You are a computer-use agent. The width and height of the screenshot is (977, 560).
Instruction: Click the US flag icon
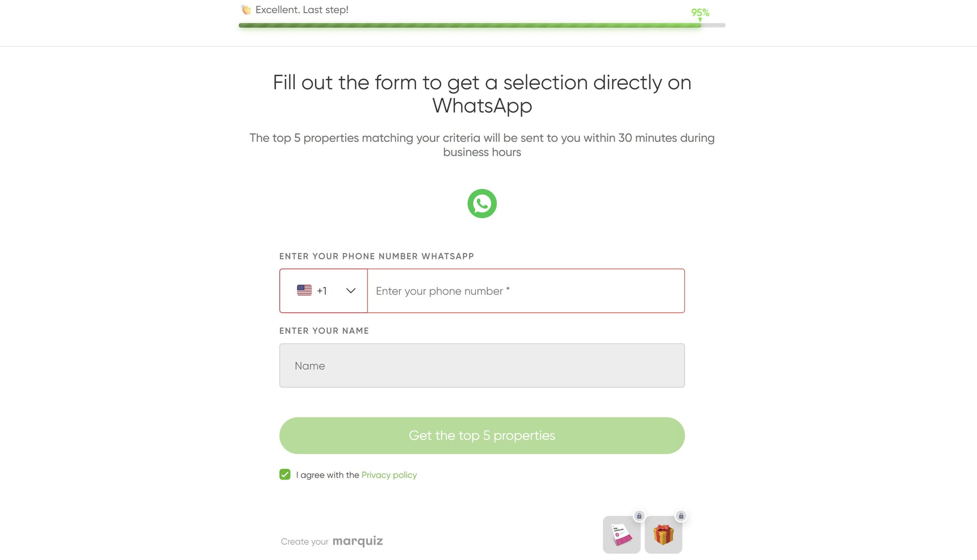pyautogui.click(x=304, y=290)
